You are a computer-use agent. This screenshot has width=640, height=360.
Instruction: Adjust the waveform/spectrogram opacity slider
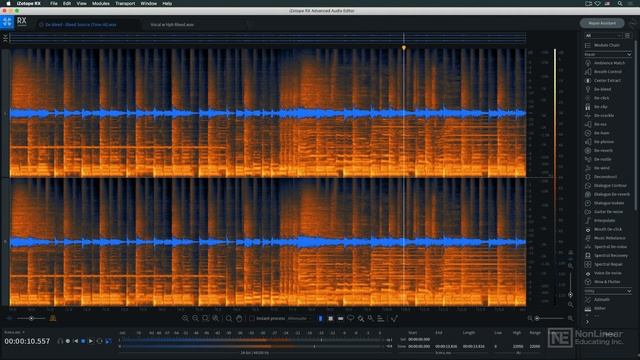(x=31, y=318)
